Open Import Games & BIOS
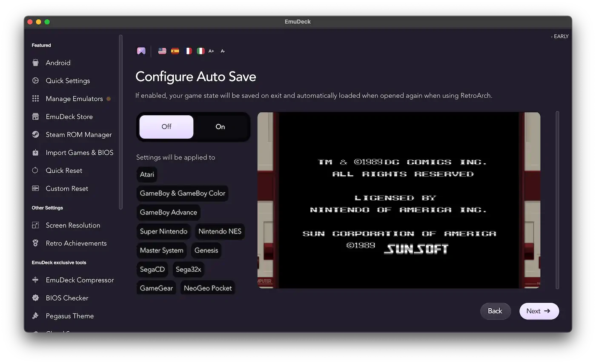 tap(80, 152)
